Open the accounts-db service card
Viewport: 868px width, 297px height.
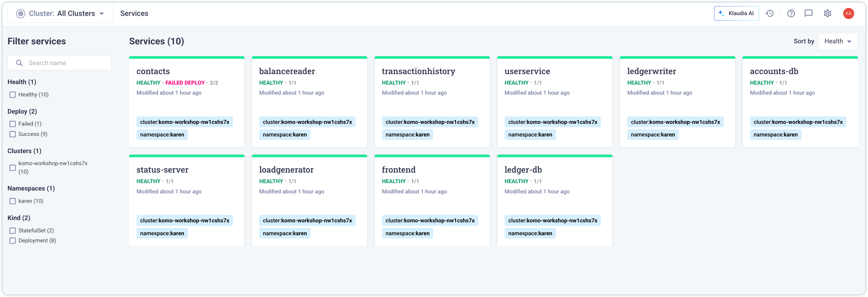800,102
